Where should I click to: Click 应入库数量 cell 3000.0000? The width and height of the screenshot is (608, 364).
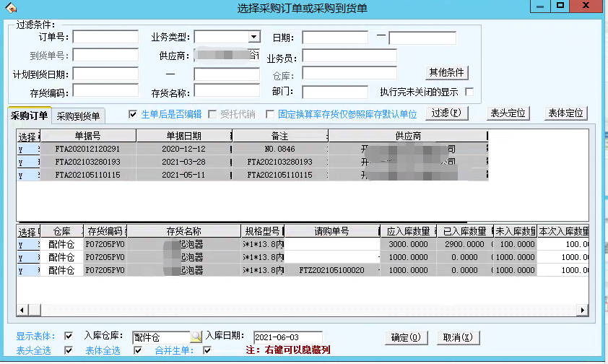408,244
